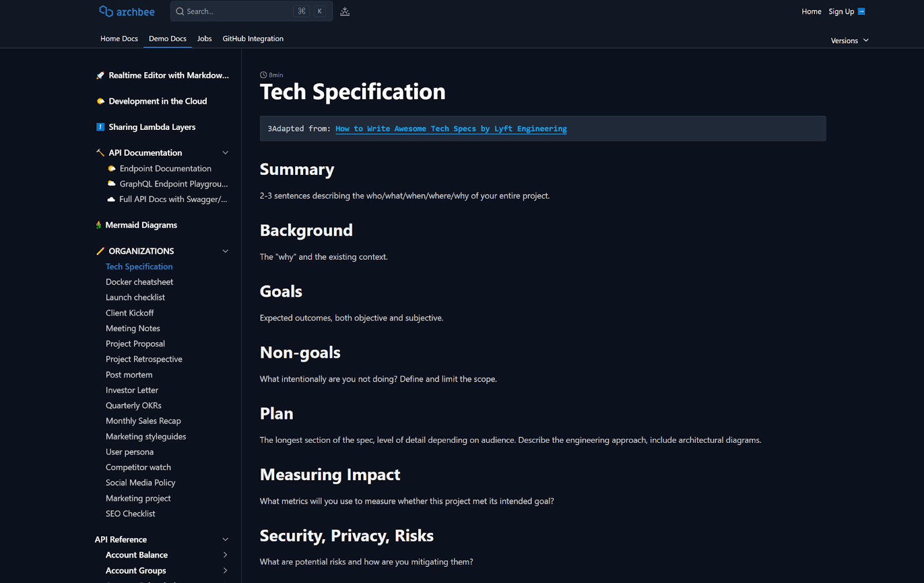Click the wrench icon beside API Documentation
This screenshot has width=924, height=583.
coord(100,152)
